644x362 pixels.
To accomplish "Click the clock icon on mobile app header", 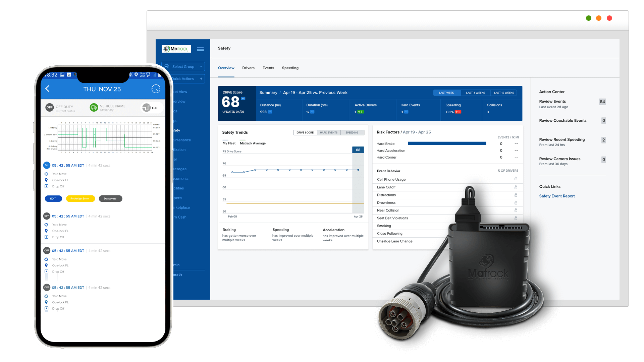I will 156,89.
